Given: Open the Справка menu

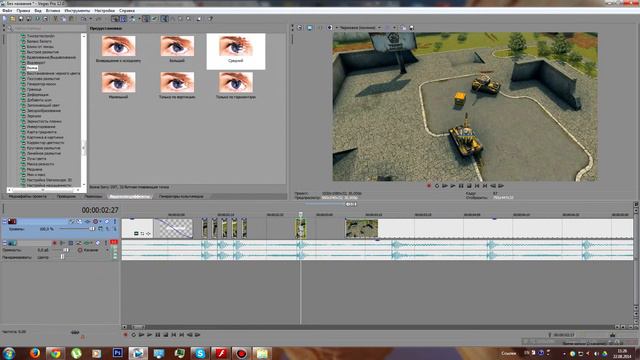Looking at the screenshot, I should pyautogui.click(x=127, y=11).
